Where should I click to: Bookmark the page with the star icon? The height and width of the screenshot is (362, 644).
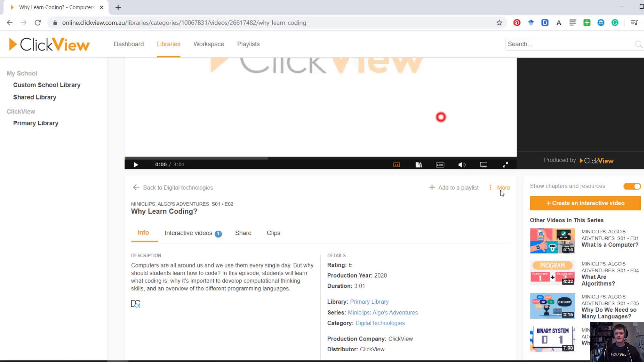(x=499, y=22)
